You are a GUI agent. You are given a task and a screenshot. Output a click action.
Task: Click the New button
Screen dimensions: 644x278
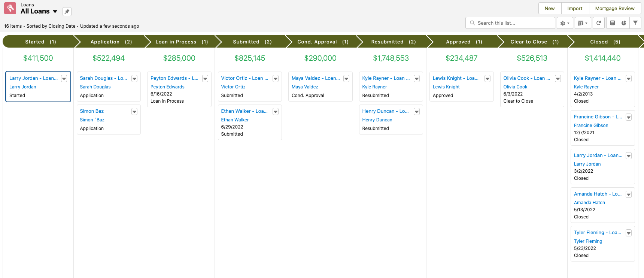pos(550,8)
